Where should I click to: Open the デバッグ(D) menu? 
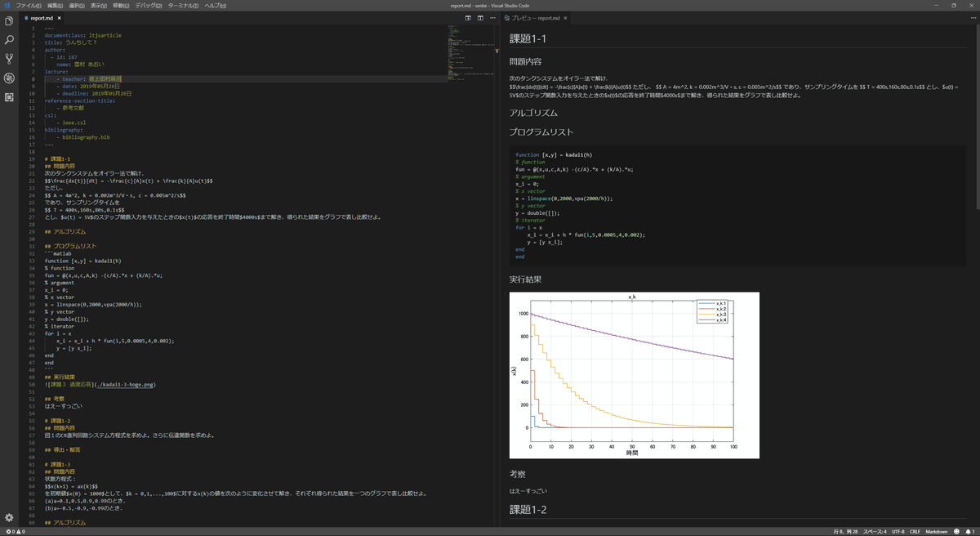pos(148,5)
